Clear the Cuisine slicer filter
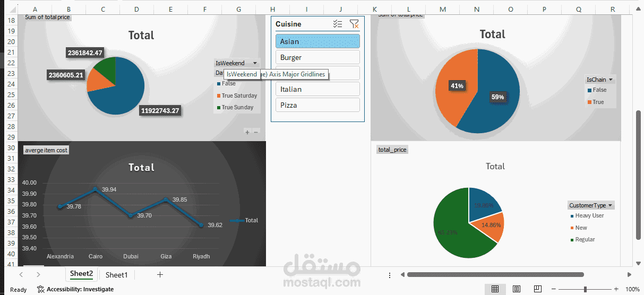This screenshot has height=295, width=644. pos(354,24)
